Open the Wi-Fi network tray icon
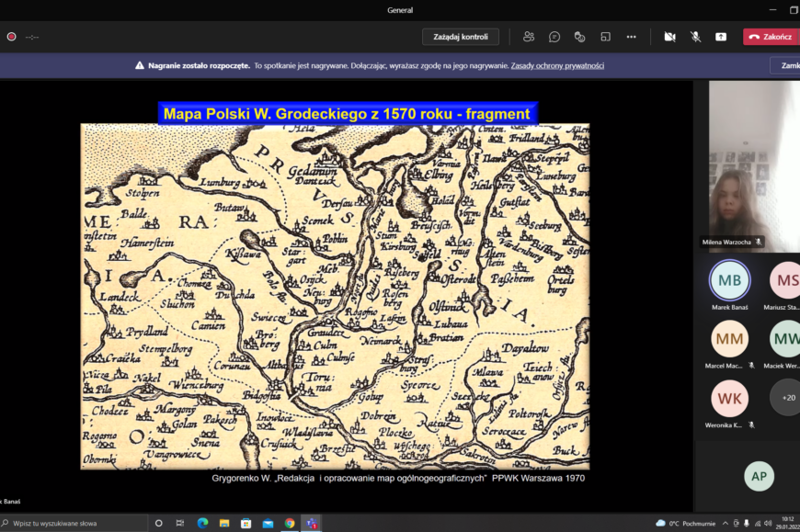This screenshot has width=800, height=532. coord(757,524)
